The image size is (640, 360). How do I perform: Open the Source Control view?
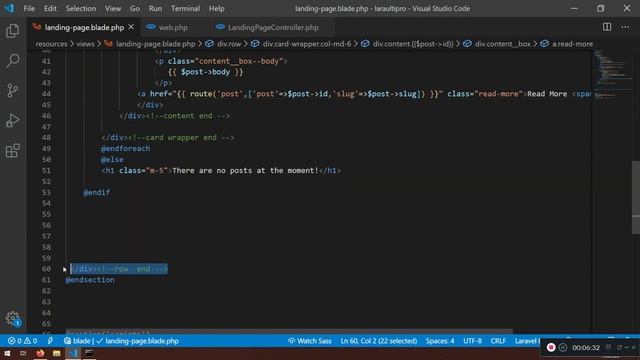tap(13, 90)
